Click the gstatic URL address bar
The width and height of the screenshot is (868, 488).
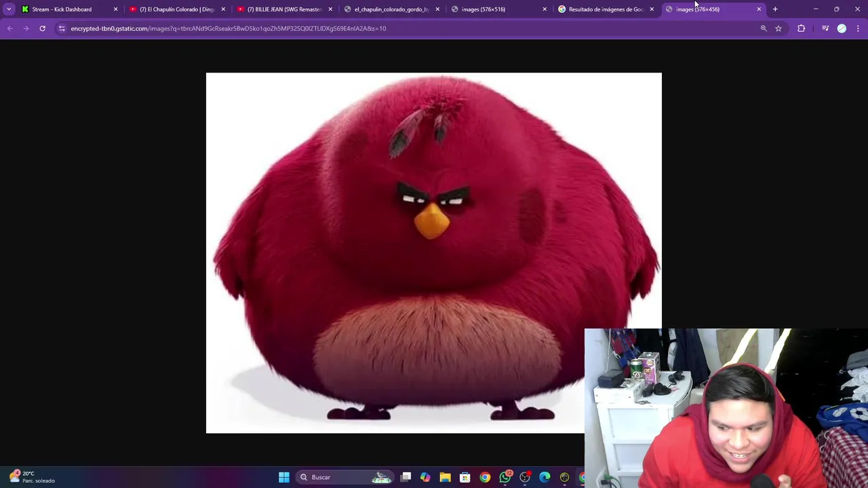229,28
